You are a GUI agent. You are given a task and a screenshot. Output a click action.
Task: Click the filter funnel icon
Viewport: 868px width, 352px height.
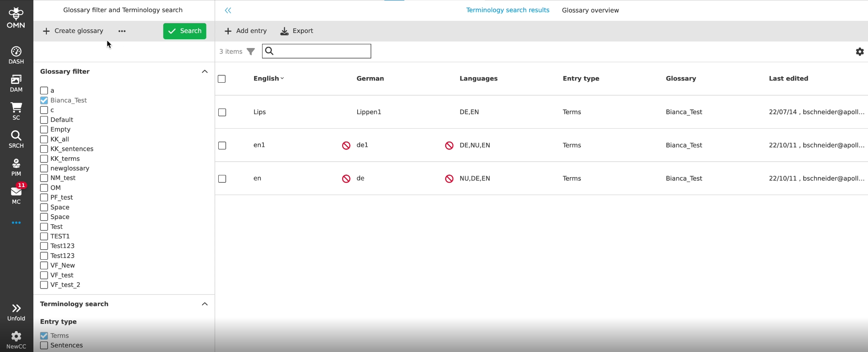pyautogui.click(x=251, y=52)
